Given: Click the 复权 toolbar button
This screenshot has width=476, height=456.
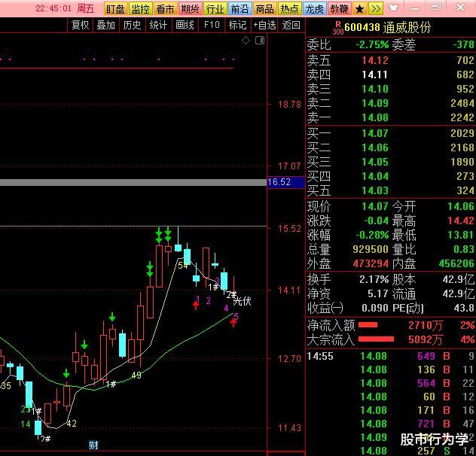Looking at the screenshot, I should tap(80, 25).
